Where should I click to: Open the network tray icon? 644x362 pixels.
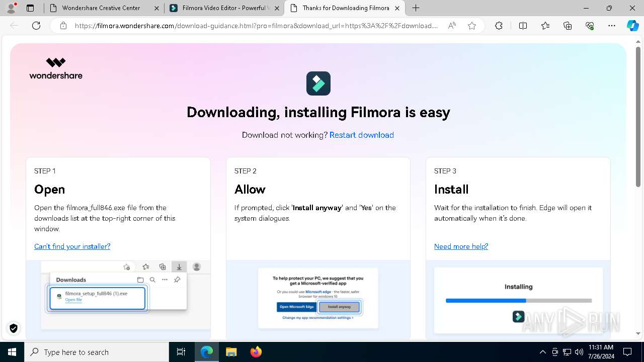567,352
